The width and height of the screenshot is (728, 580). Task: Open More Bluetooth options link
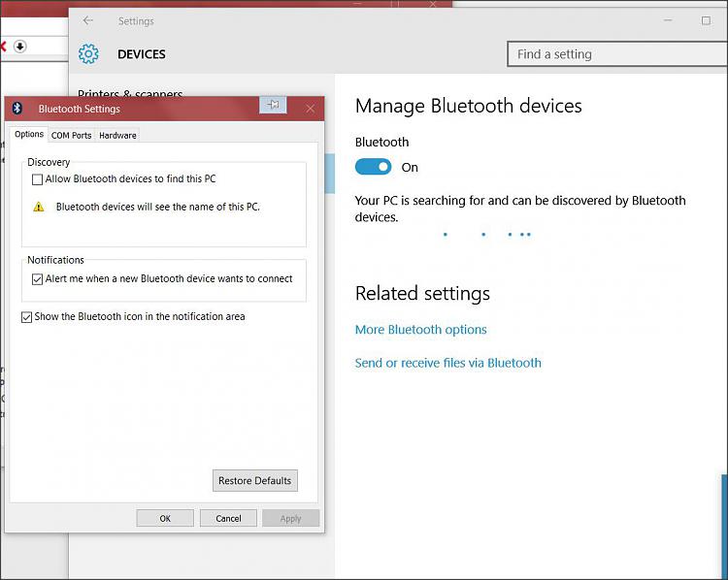pyautogui.click(x=420, y=330)
